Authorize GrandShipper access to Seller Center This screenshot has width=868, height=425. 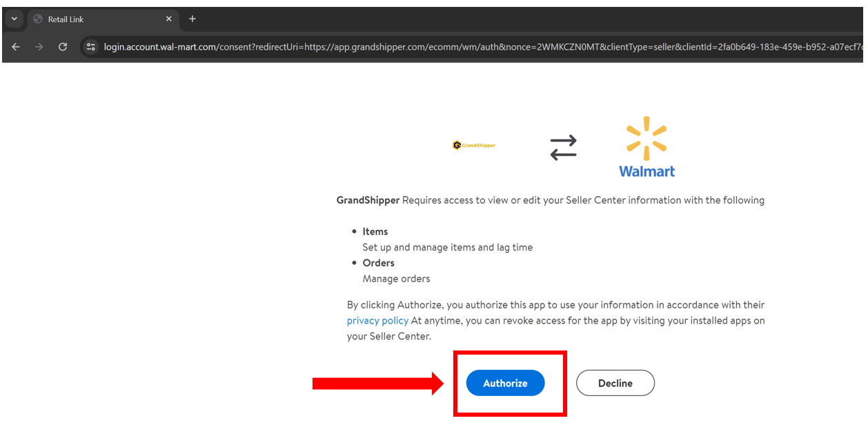[x=504, y=383]
